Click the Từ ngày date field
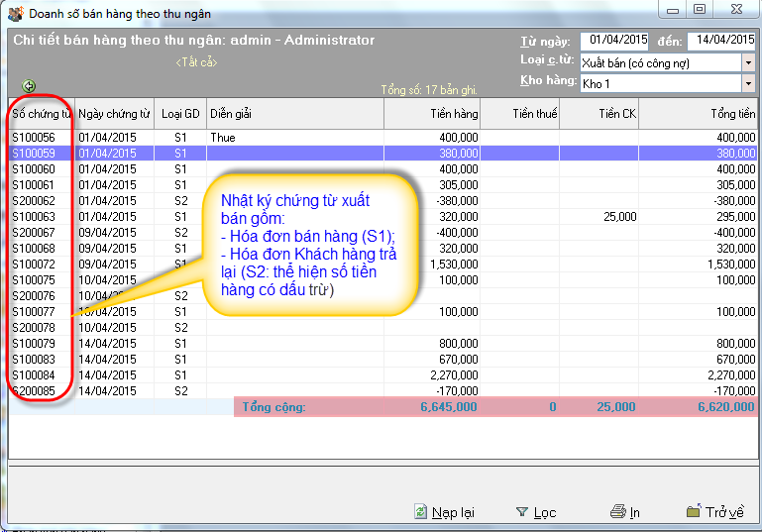 [614, 41]
